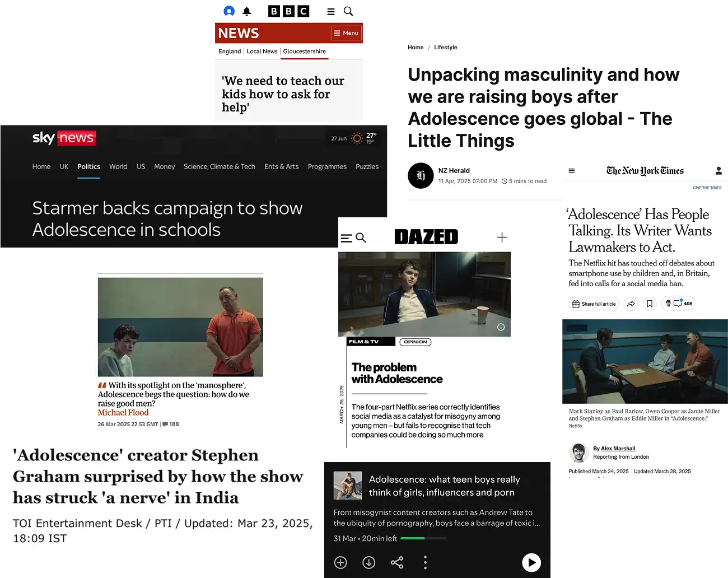
Task: Bookmark the New York Times article
Action: point(650,304)
